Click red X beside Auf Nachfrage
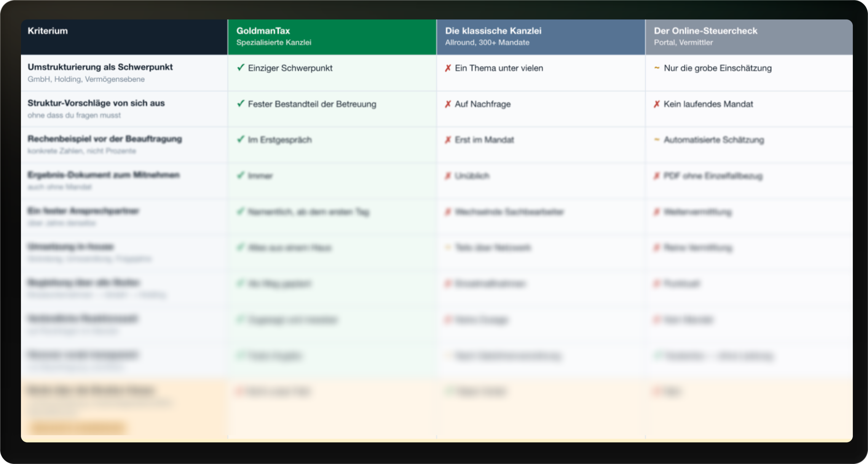The height and width of the screenshot is (464, 868). 448,104
